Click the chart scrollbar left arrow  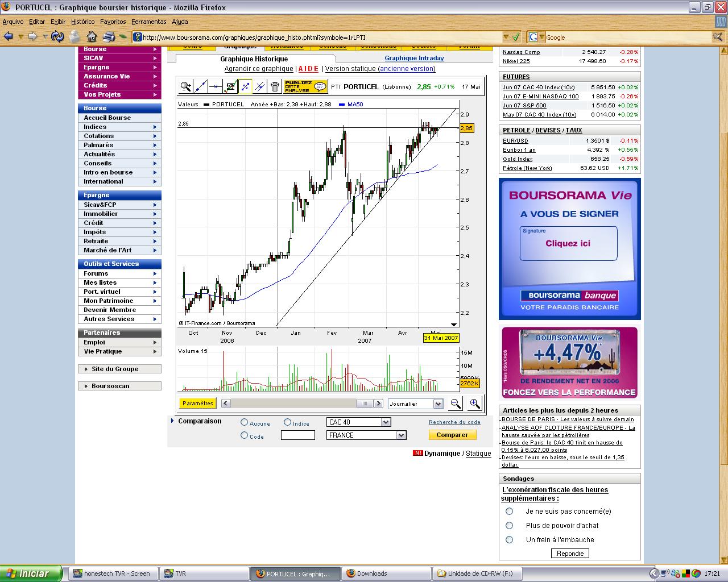click(x=226, y=404)
